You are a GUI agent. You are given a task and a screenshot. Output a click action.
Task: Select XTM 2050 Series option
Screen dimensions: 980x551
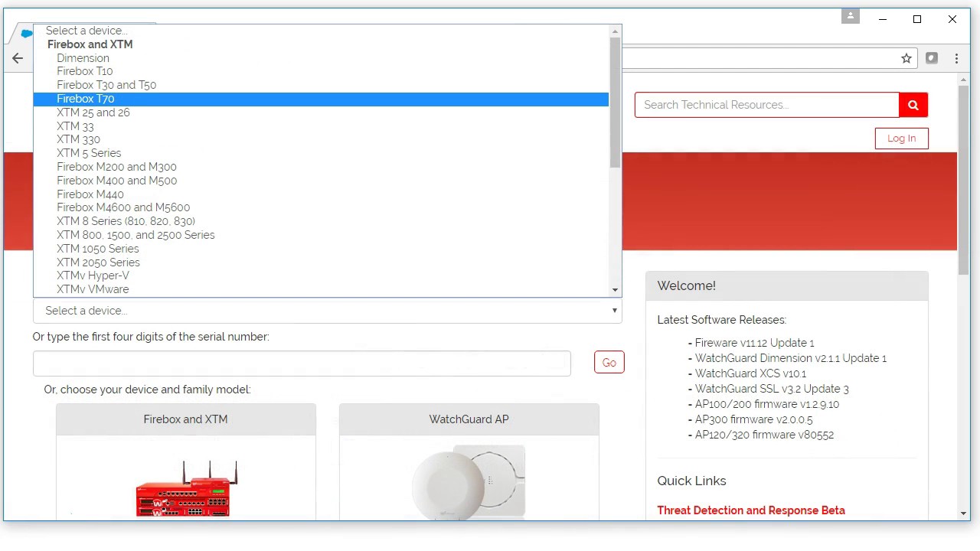pos(321,262)
